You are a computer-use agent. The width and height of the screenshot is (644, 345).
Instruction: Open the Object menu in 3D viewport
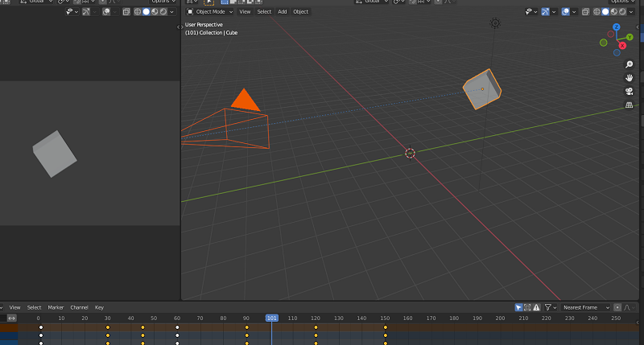point(300,12)
